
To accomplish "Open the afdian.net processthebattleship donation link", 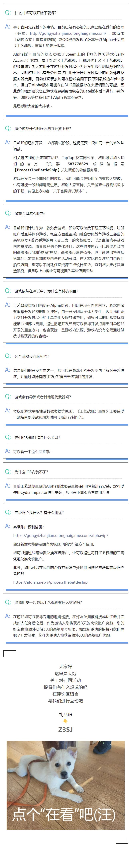I will [50, 582].
